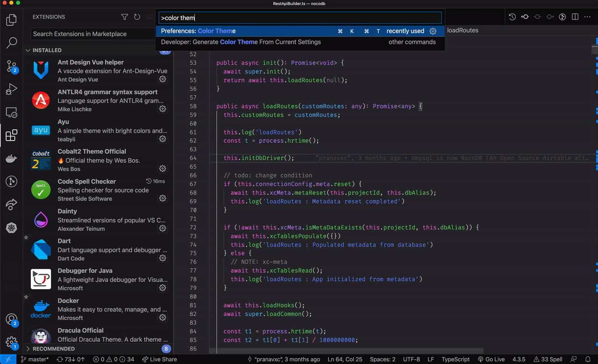Open manage gear for Code Spell Checker
Image resolution: width=598 pixels, height=364 pixels.
click(x=163, y=198)
